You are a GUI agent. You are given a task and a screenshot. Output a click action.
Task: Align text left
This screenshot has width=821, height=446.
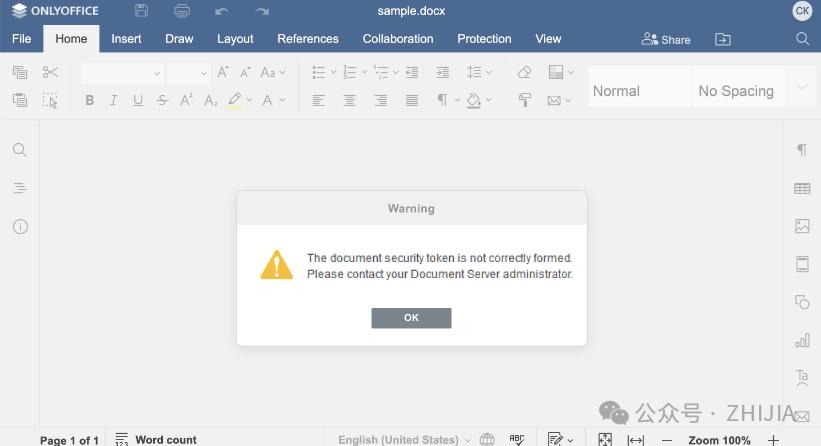coord(318,100)
